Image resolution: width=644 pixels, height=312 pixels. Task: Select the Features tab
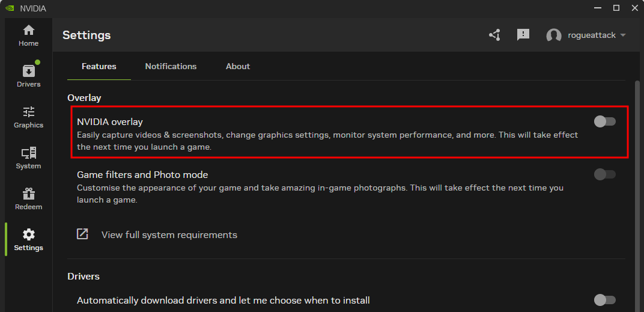tap(99, 66)
